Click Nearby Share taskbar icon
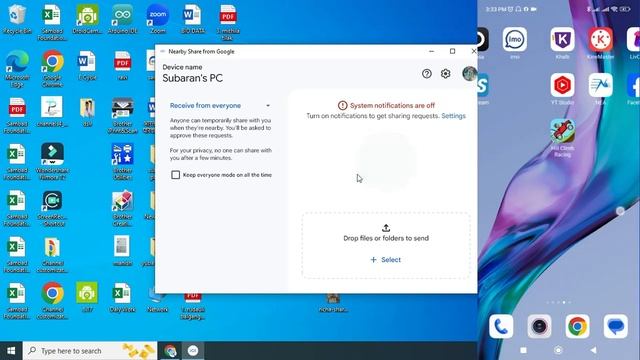640x360 pixels. [x=193, y=351]
